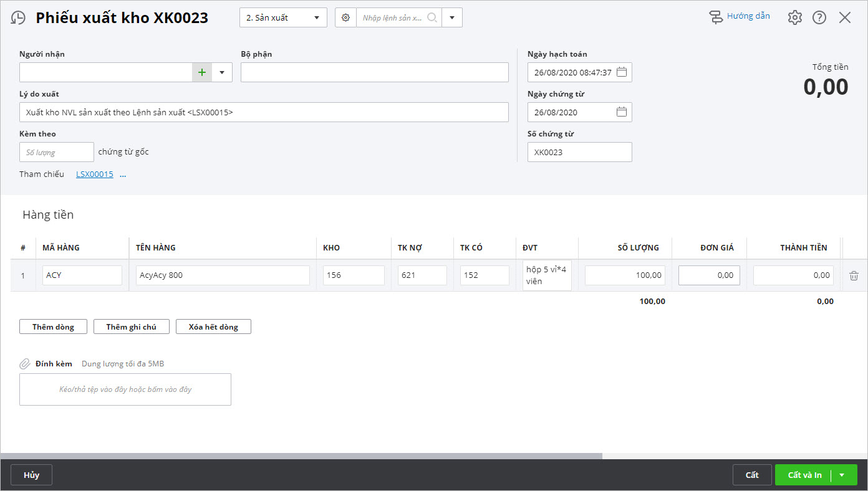Image resolution: width=868 pixels, height=491 pixels.
Task: Click the magnifier search icon for production order
Action: (x=432, y=17)
